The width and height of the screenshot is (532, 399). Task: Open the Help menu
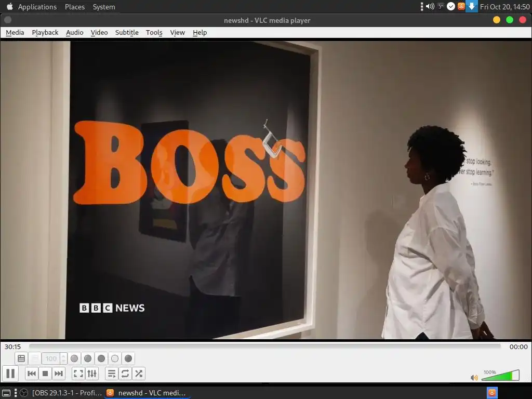click(200, 33)
